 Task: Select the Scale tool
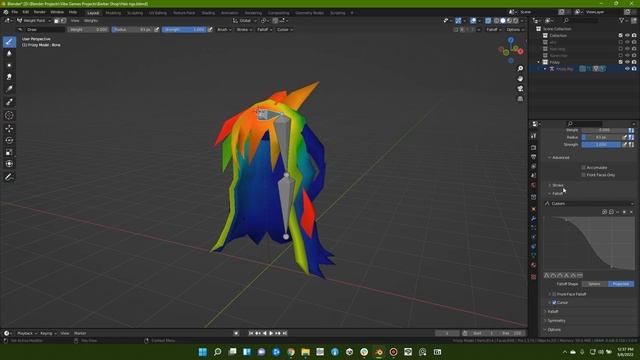[9, 152]
